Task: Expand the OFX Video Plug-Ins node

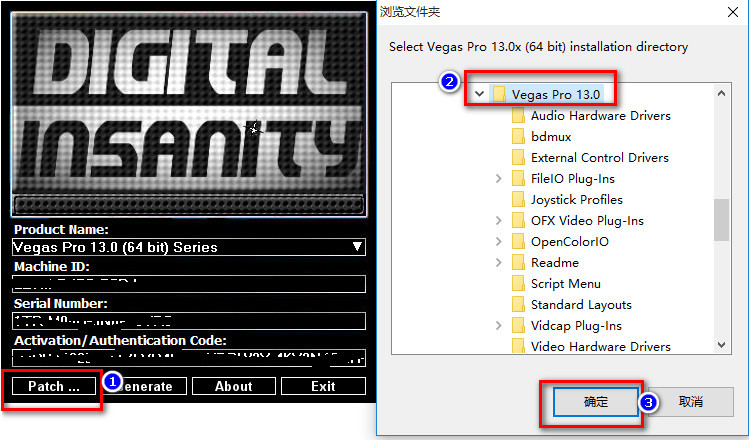Action: (498, 221)
